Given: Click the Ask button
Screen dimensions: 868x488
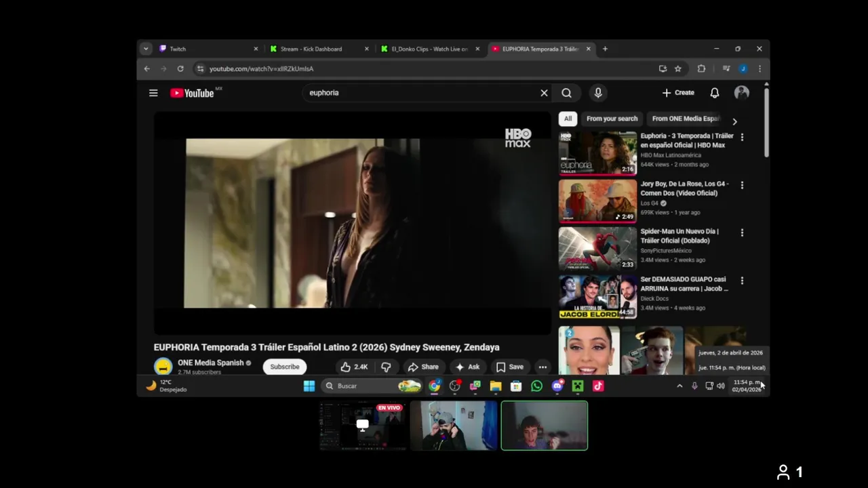Looking at the screenshot, I should 467,367.
